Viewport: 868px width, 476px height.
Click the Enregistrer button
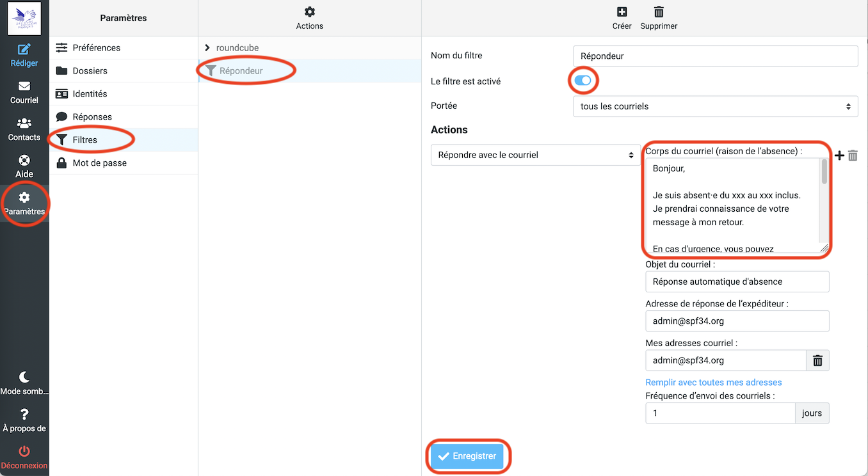[467, 456]
